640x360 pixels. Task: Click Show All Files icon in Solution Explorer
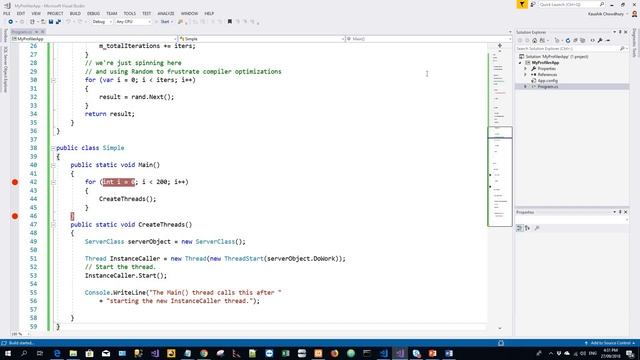582,40
